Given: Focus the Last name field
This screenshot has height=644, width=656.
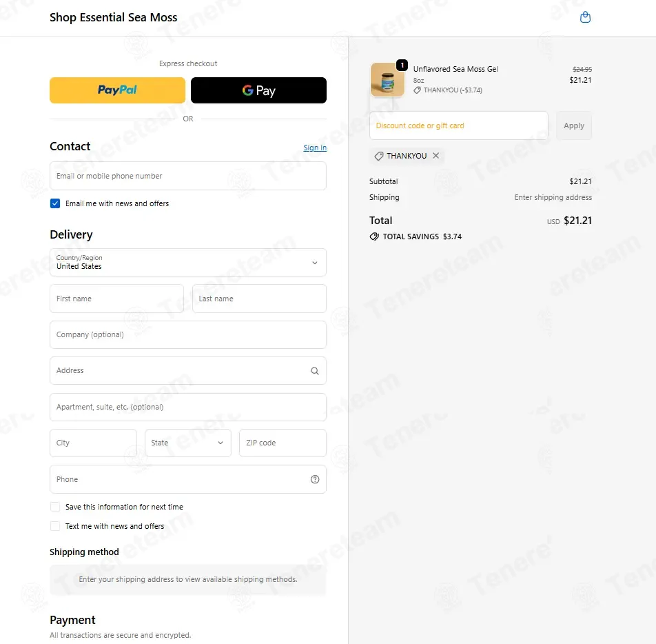Looking at the screenshot, I should tap(259, 299).
